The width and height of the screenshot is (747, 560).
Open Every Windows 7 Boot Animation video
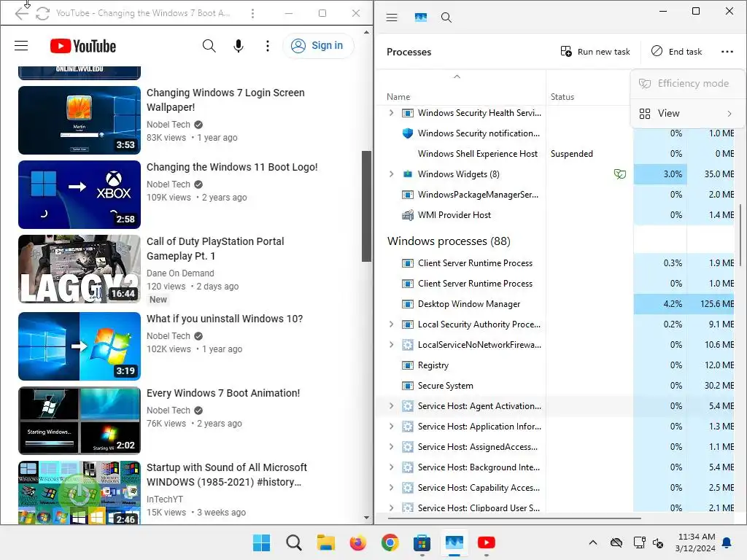223,393
